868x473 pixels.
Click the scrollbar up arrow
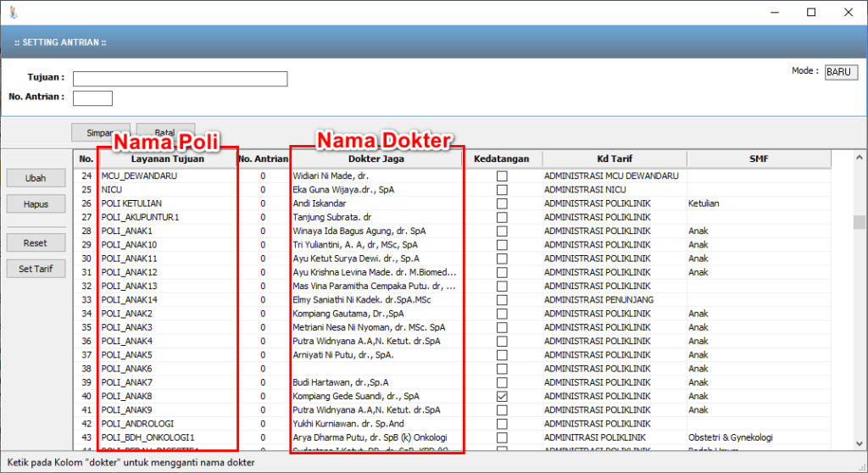(x=860, y=159)
